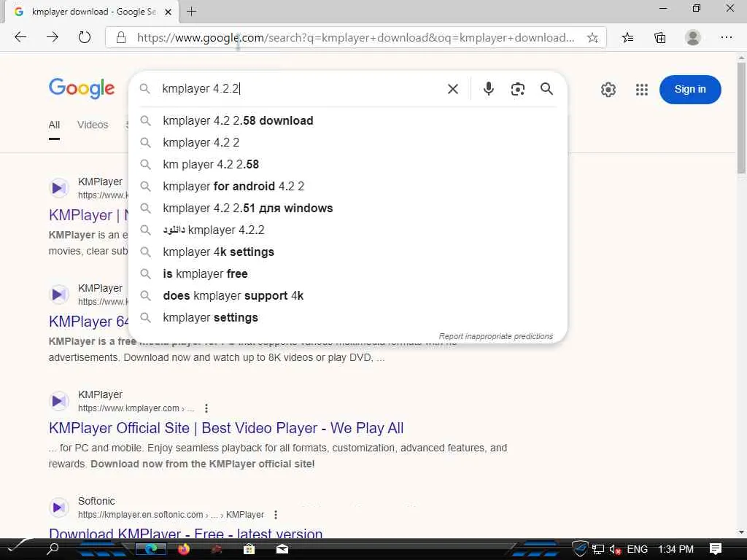Switch to Edge browser in taskbar
Viewport: 747px width, 560px height.
pos(151,549)
